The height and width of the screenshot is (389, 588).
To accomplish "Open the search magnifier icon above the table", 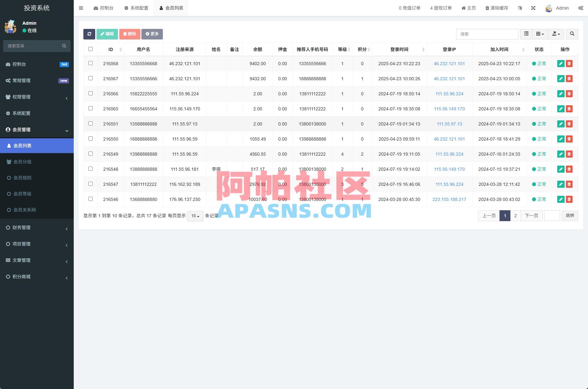I will pos(572,34).
